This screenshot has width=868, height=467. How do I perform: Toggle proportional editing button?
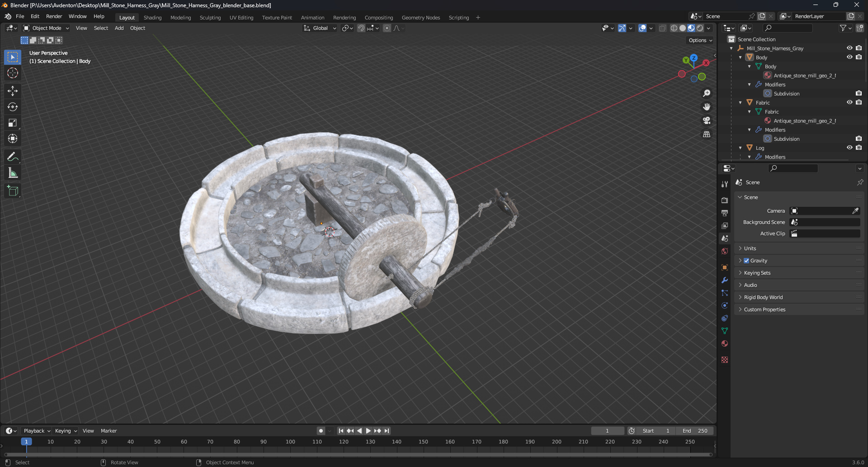tap(387, 28)
